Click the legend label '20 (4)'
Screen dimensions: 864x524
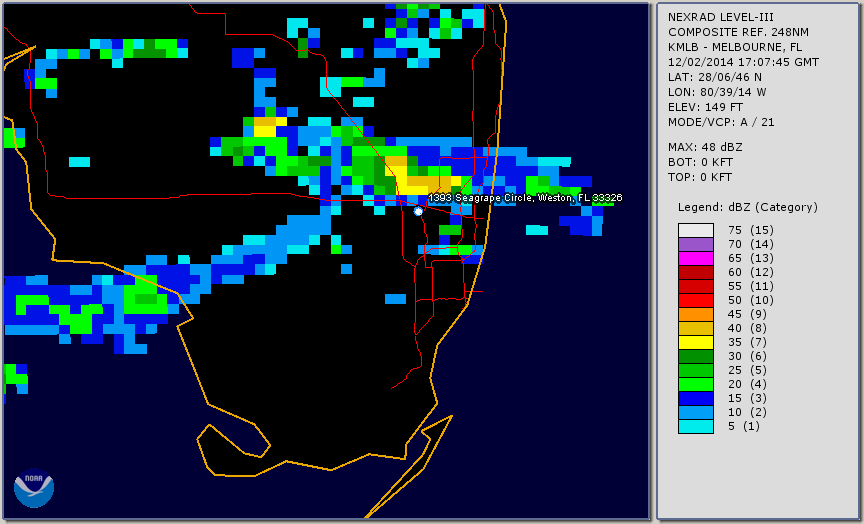click(x=747, y=384)
